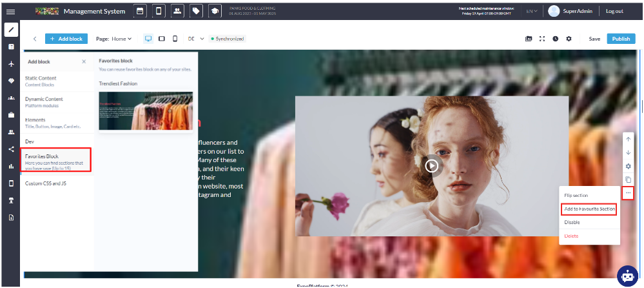
Task: Choose Delete in the section menu
Action: [x=571, y=236]
